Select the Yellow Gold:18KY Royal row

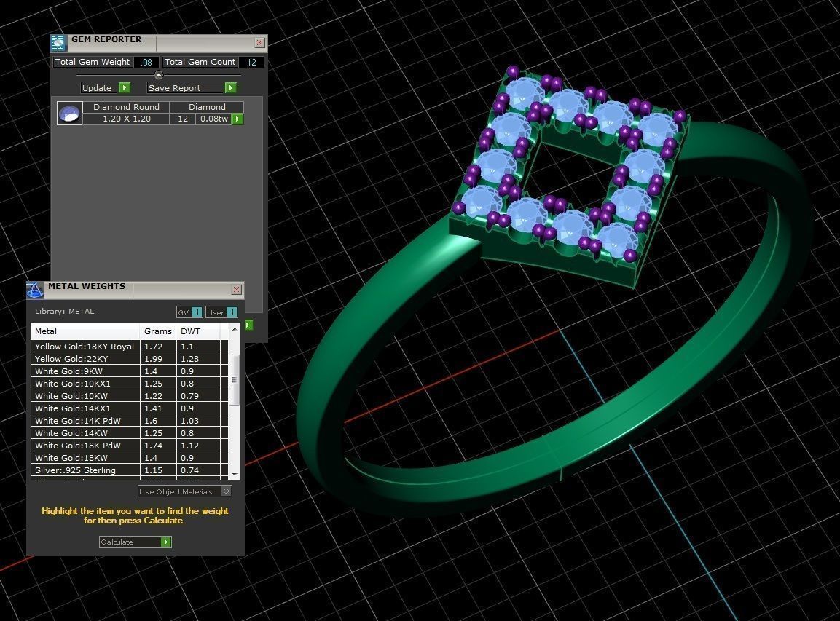click(129, 347)
